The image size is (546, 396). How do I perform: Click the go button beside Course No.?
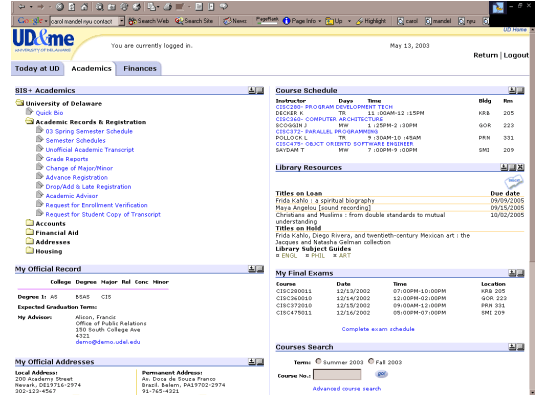pyautogui.click(x=382, y=374)
